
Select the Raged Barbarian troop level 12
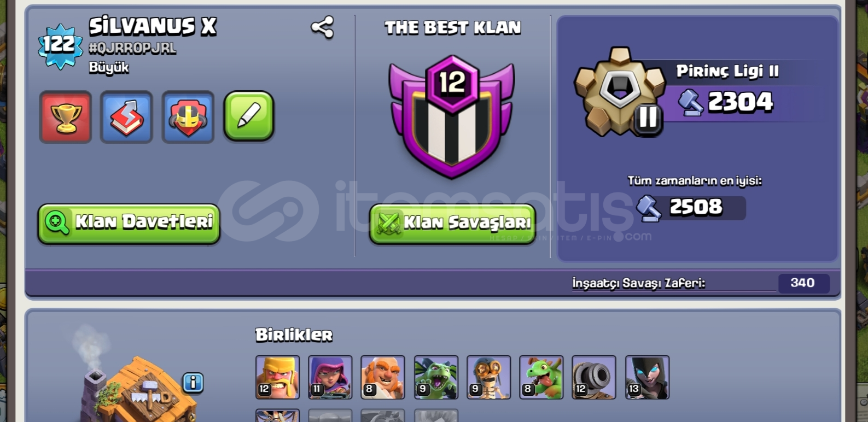278,377
